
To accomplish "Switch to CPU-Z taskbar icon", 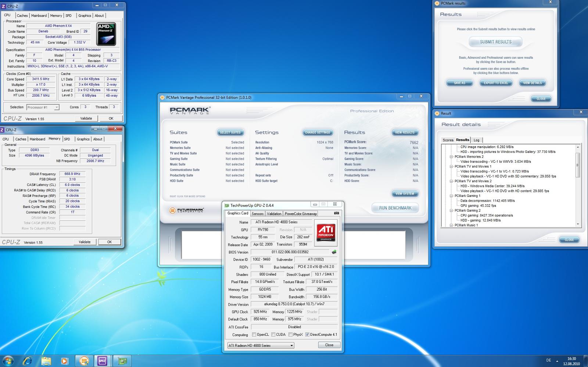I will (102, 361).
